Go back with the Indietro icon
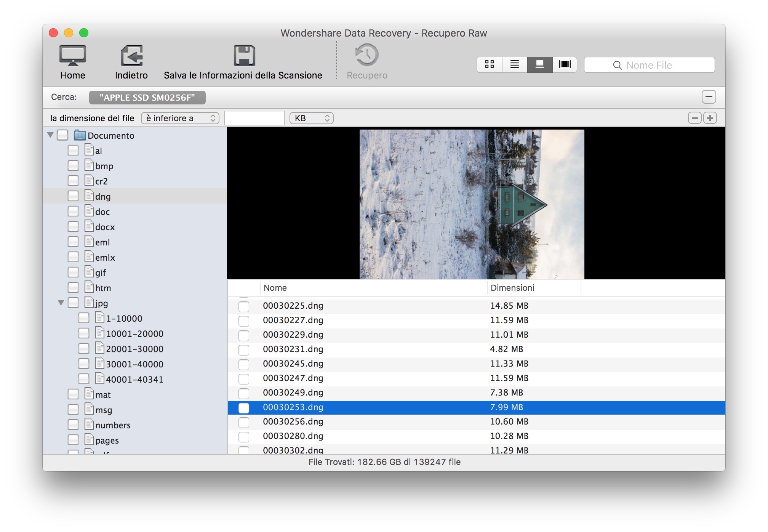Screen dimensions: 768x532 131,56
